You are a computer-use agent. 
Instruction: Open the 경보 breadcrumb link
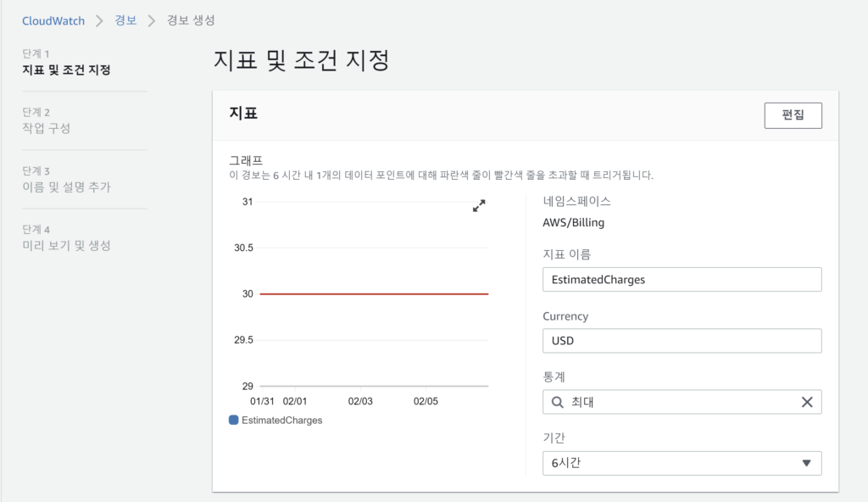125,20
